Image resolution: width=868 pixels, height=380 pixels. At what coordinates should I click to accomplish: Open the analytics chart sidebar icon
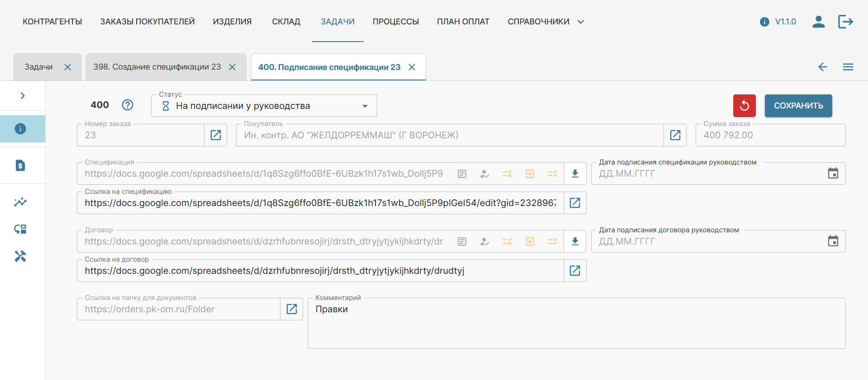pos(20,202)
